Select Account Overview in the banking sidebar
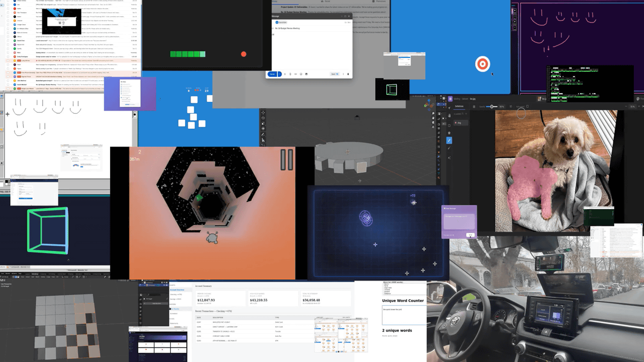 tap(178, 290)
